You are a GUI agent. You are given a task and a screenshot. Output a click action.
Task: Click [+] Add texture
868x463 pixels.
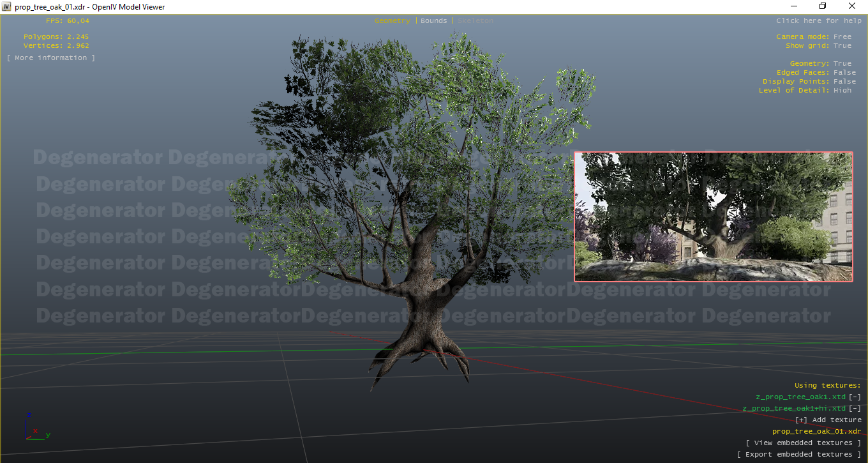(828, 420)
